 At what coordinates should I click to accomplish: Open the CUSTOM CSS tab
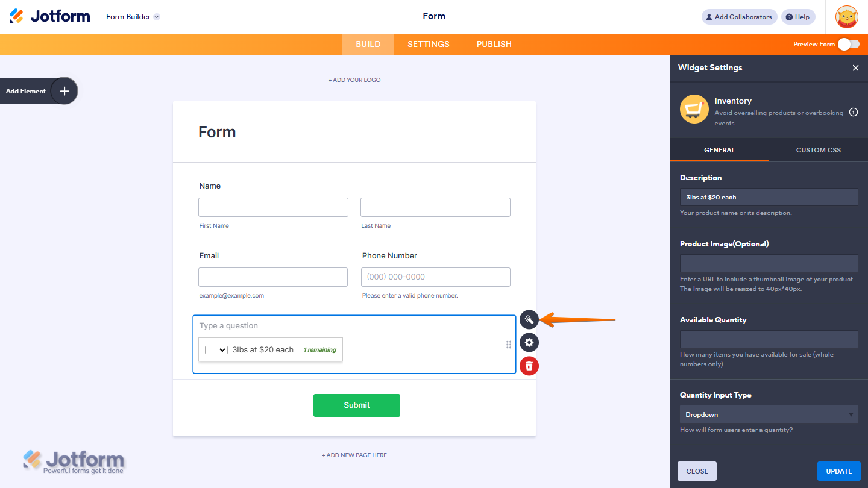(818, 149)
